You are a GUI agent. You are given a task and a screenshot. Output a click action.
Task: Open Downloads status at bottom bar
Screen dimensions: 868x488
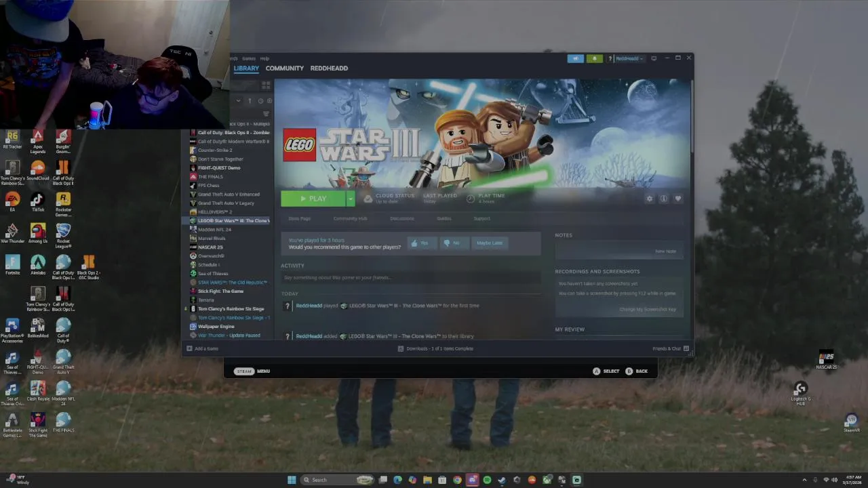click(435, 349)
